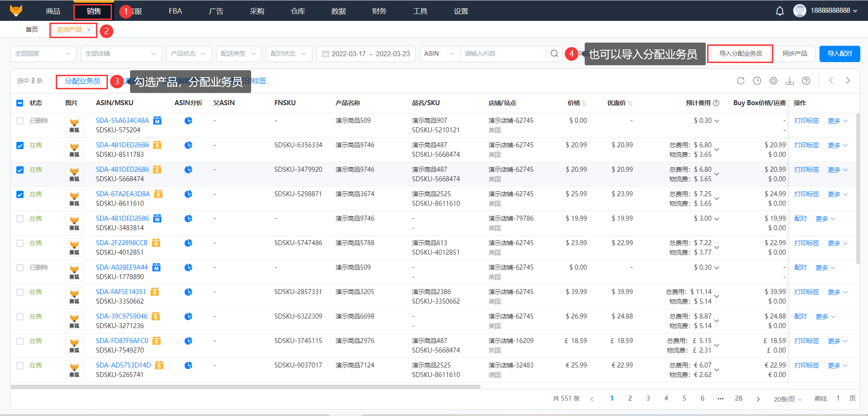Open ASIN analysis pie icon for SDA-55A634C48A
The height and width of the screenshot is (416, 868).
[x=189, y=121]
